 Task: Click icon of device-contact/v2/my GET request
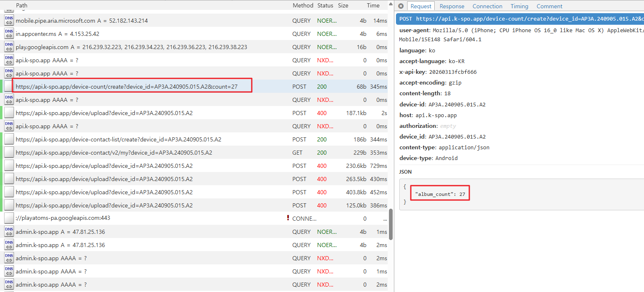pos(9,153)
